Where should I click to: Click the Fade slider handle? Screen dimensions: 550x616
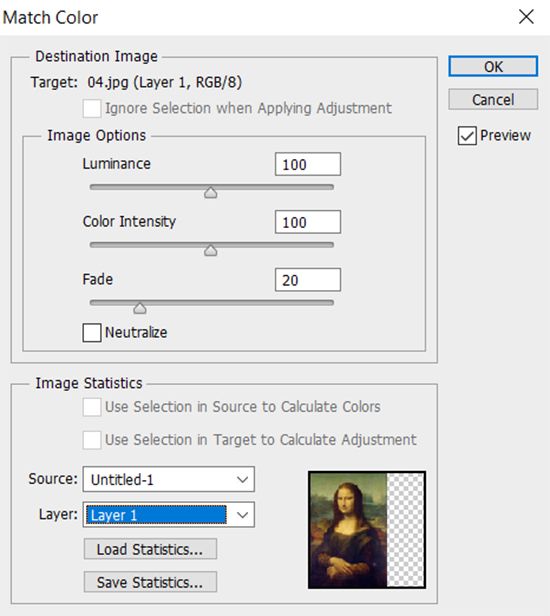click(139, 308)
